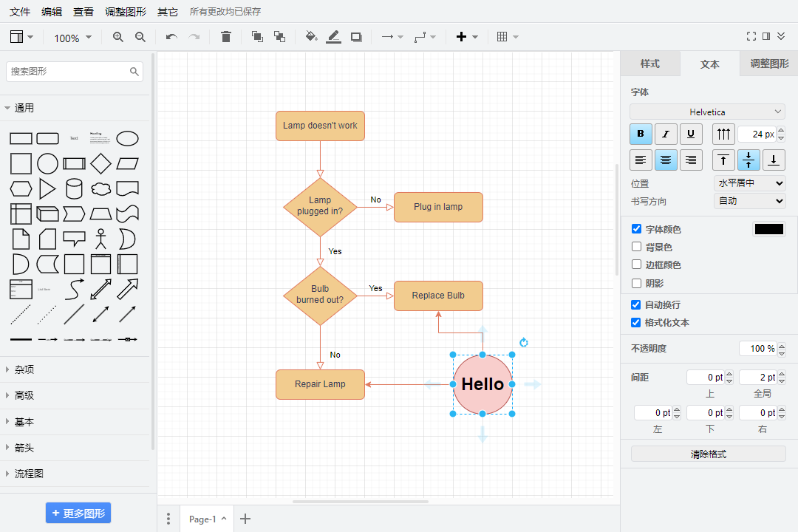Toggle bold text formatting
Screen dimensions: 798x532
[x=641, y=134]
